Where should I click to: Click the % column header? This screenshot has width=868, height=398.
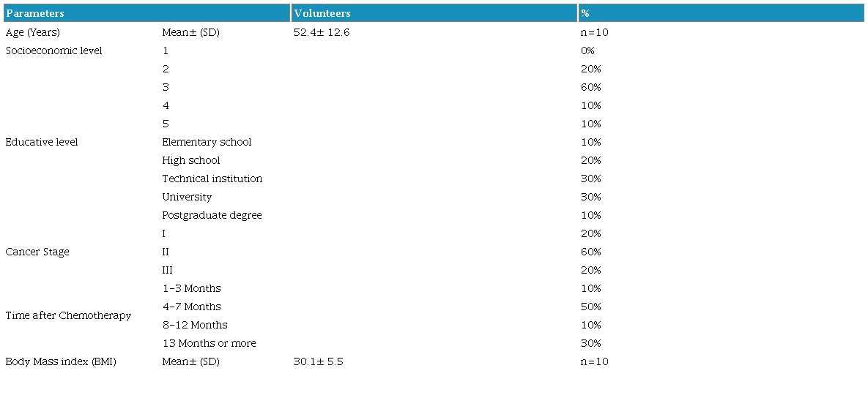pyautogui.click(x=585, y=13)
